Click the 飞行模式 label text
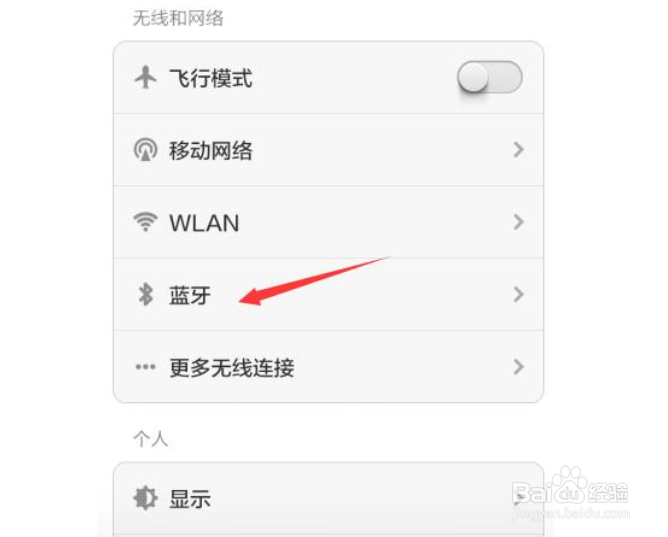Viewport: 668px width, 537px height. [x=211, y=78]
